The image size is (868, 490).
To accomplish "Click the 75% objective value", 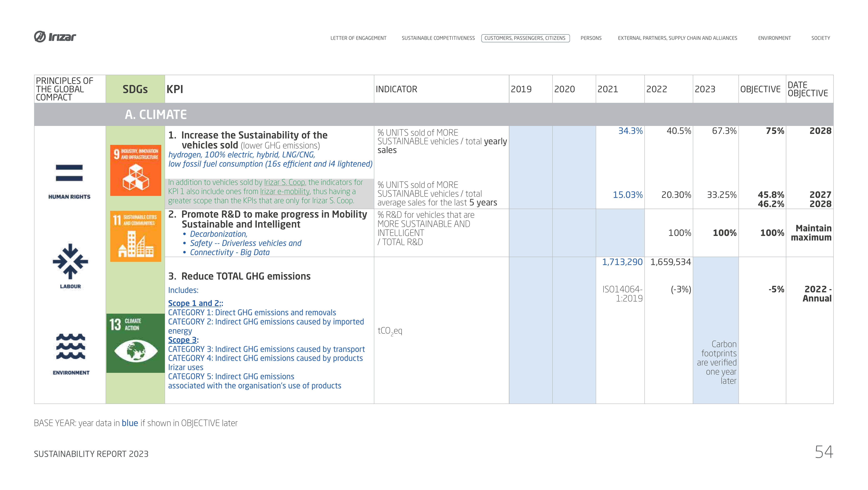I will (775, 131).
